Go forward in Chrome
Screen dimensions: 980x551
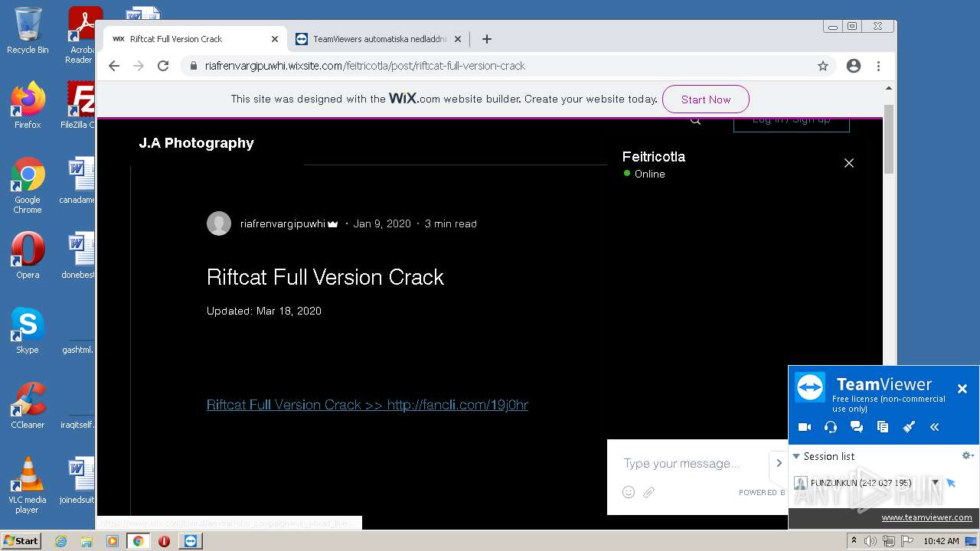click(139, 66)
